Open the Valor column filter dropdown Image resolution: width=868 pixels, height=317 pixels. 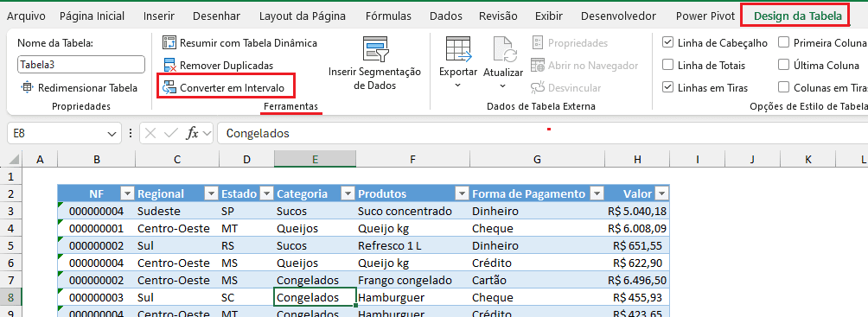coord(661,193)
